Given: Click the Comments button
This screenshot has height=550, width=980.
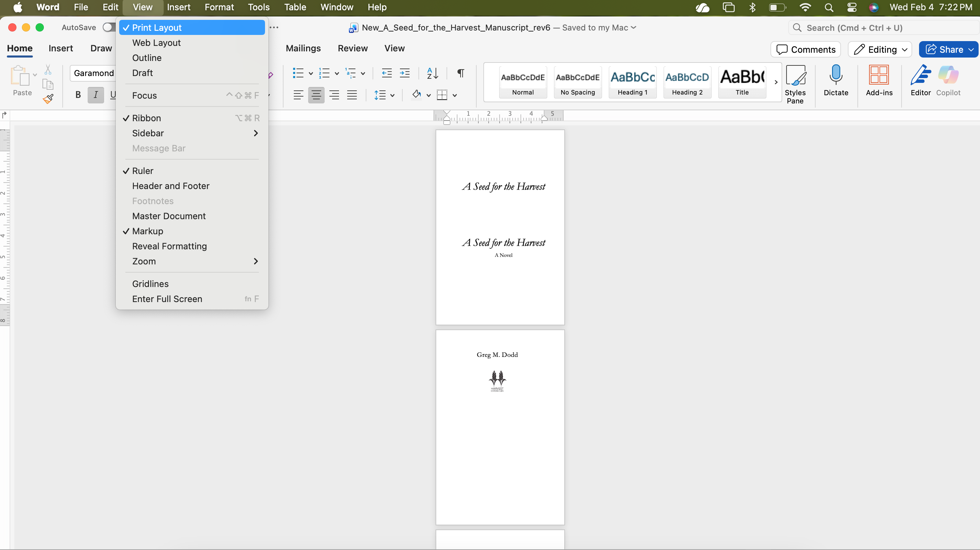Looking at the screenshot, I should [x=805, y=49].
